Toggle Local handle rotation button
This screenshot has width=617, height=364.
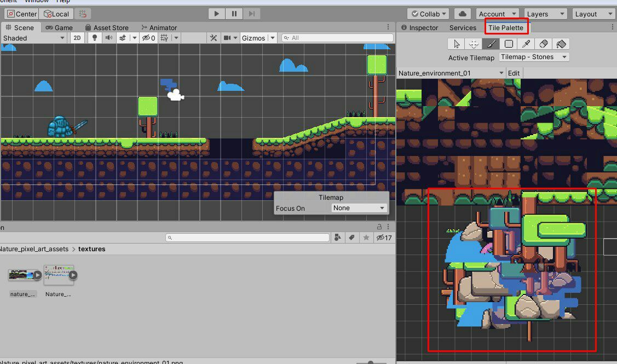coord(56,14)
